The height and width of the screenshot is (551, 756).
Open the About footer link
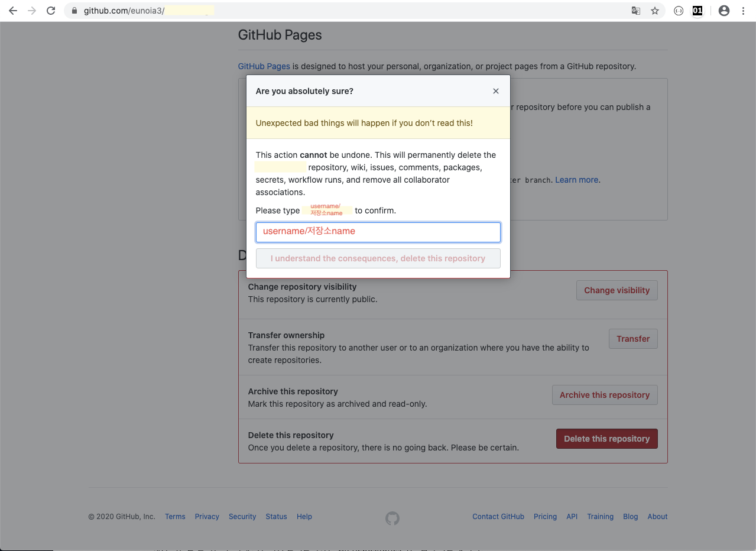(657, 517)
